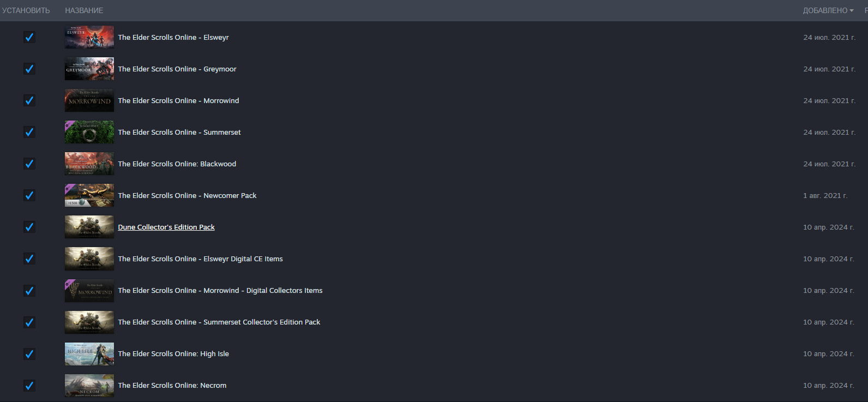Screen dimensions: 868x402
Task: Click the Greymoor DLC banner thumbnail
Action: [x=89, y=69]
